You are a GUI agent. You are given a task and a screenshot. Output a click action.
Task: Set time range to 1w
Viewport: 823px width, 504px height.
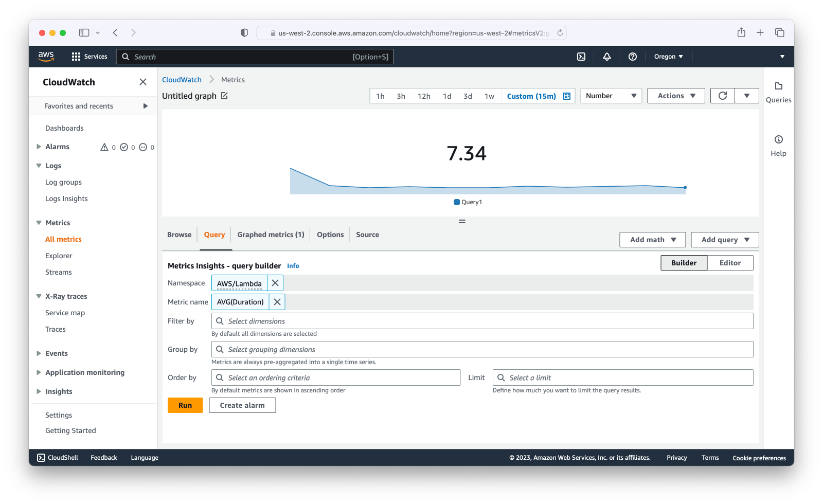click(x=489, y=96)
